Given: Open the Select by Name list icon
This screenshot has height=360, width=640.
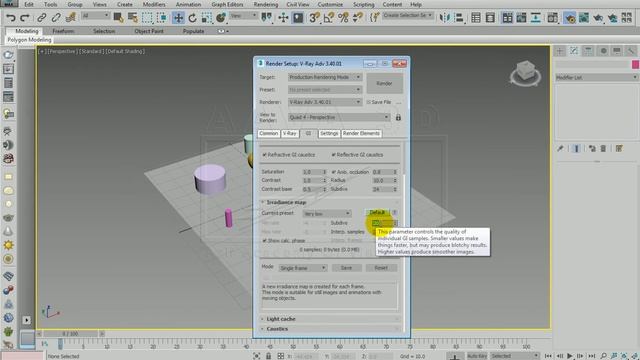Looking at the screenshot, I should (133, 18).
